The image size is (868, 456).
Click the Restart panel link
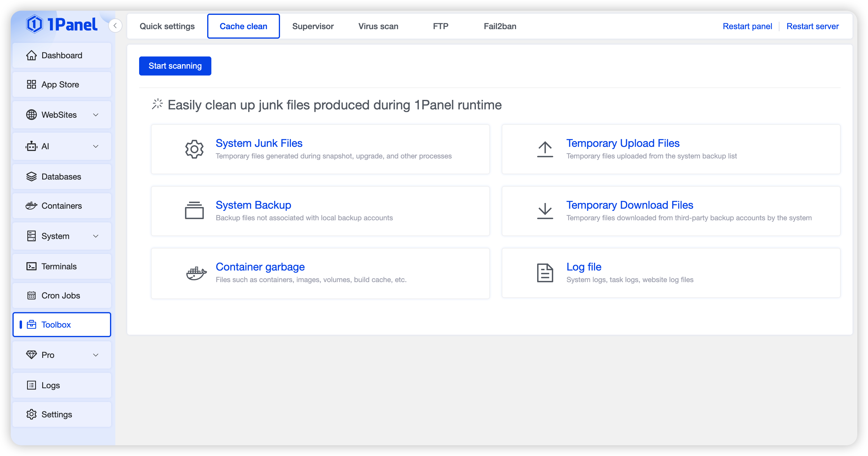[747, 26]
